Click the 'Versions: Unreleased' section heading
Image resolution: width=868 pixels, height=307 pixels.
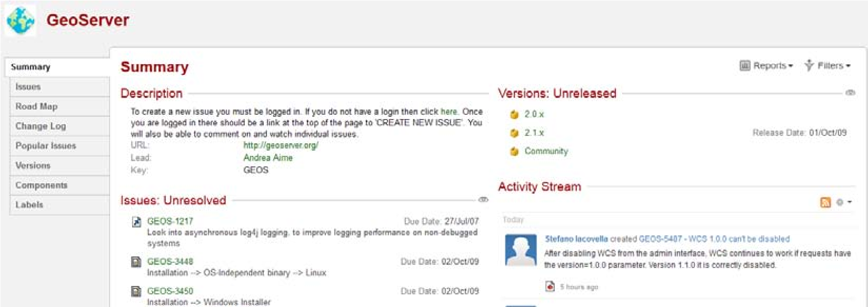point(557,93)
